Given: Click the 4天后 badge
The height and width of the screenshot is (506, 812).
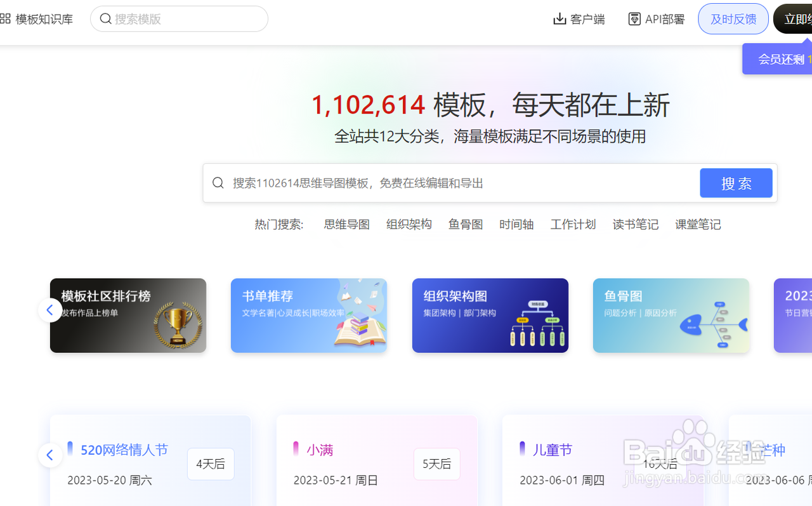Looking at the screenshot, I should 211,464.
